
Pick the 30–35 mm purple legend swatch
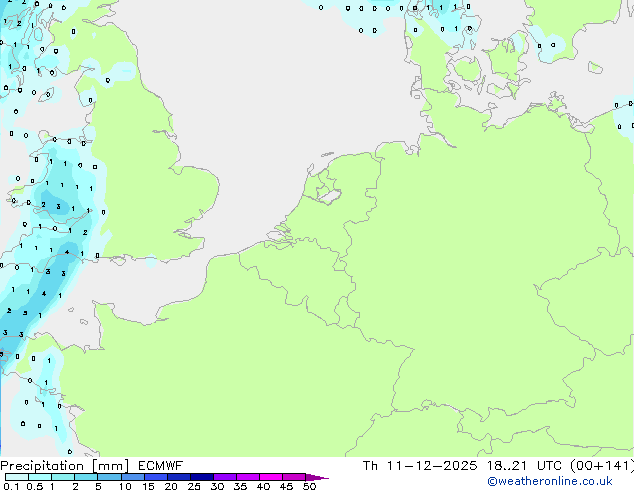coord(225,477)
